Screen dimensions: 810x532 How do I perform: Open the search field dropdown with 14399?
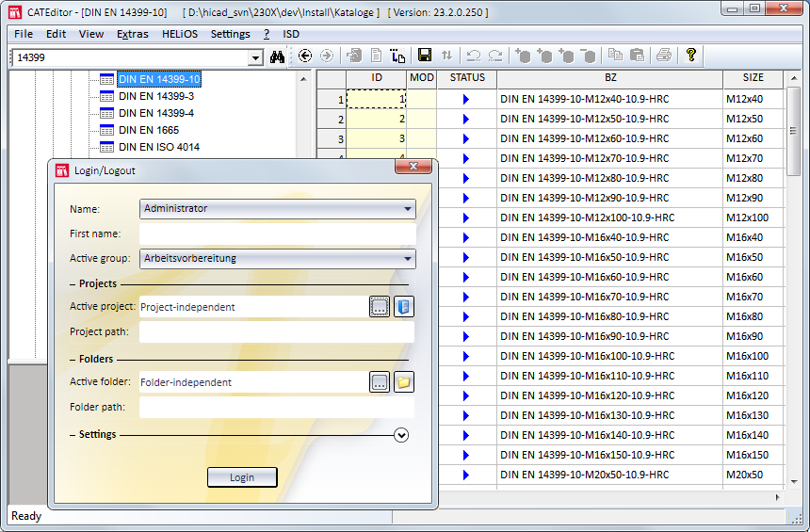coord(256,57)
